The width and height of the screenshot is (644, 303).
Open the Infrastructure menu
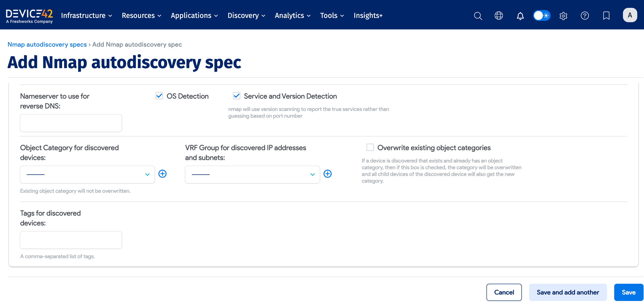pyautogui.click(x=86, y=15)
